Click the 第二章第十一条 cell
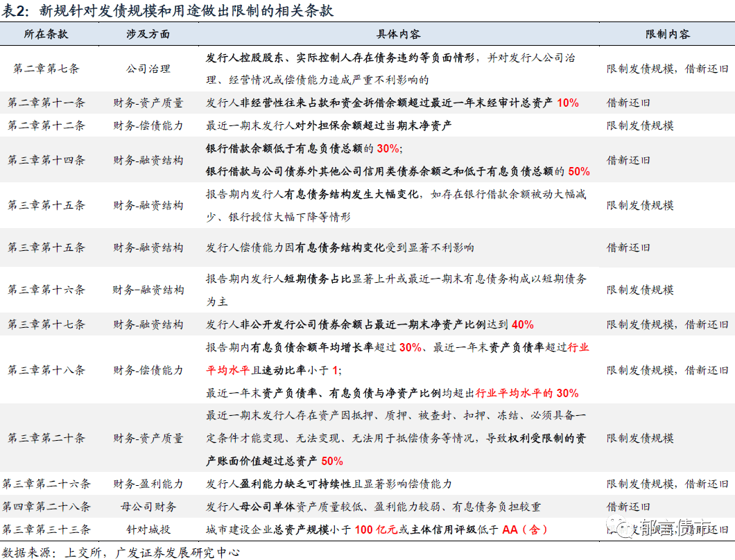The height and width of the screenshot is (560, 735). coord(46,103)
